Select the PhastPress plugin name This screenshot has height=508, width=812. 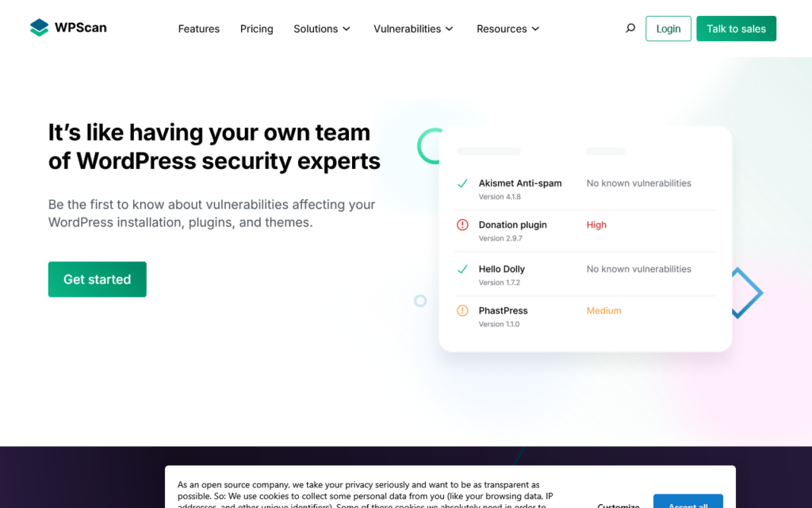(503, 310)
